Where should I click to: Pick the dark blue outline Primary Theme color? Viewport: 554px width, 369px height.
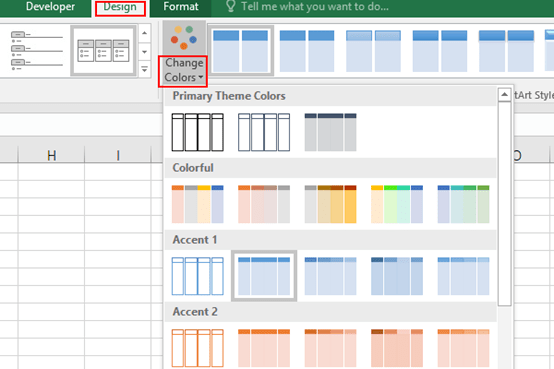click(x=264, y=132)
